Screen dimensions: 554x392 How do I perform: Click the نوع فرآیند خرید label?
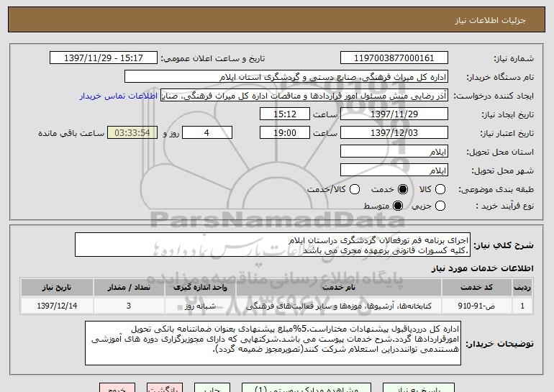(x=504, y=206)
